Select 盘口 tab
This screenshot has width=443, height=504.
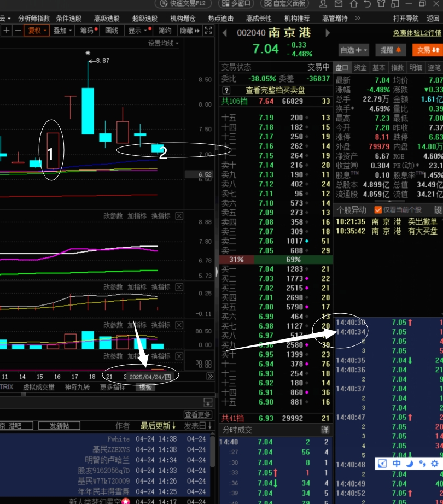342,67
